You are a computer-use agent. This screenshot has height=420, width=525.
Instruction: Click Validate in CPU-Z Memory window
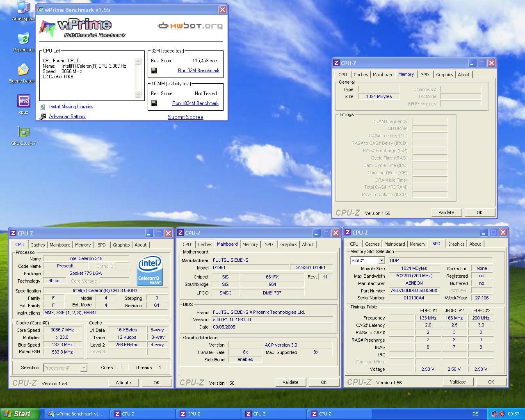tap(446, 212)
